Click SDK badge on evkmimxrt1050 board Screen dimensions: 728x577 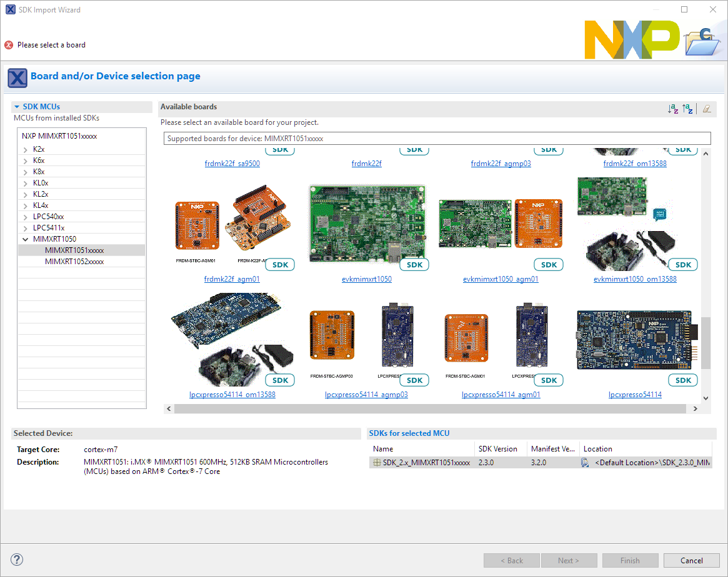pyautogui.click(x=415, y=265)
